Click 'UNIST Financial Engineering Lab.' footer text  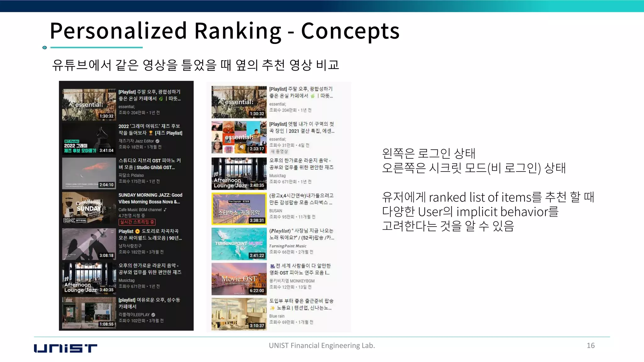pyautogui.click(x=322, y=345)
